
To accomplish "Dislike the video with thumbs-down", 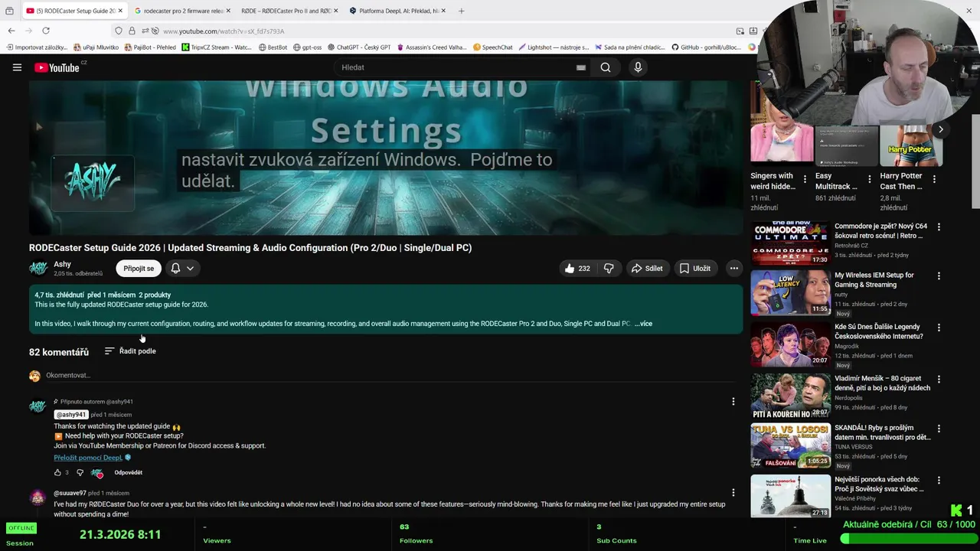I will coord(609,269).
